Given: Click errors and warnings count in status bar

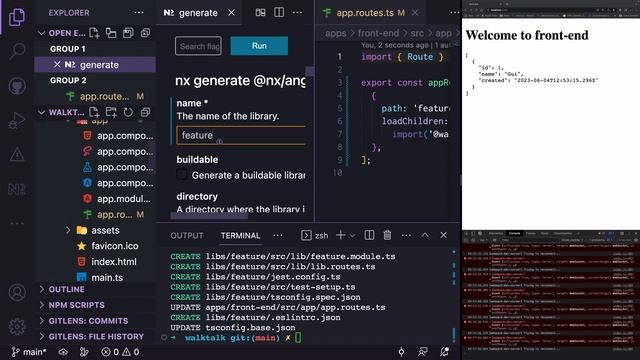Looking at the screenshot, I should [120, 352].
